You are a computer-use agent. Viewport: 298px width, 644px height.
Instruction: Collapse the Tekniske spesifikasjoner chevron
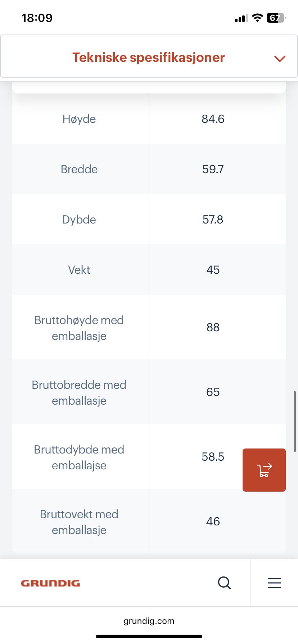pos(280,58)
